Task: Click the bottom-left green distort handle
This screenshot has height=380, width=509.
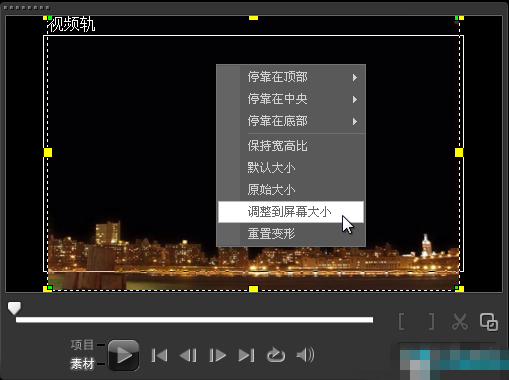Action: 50,287
